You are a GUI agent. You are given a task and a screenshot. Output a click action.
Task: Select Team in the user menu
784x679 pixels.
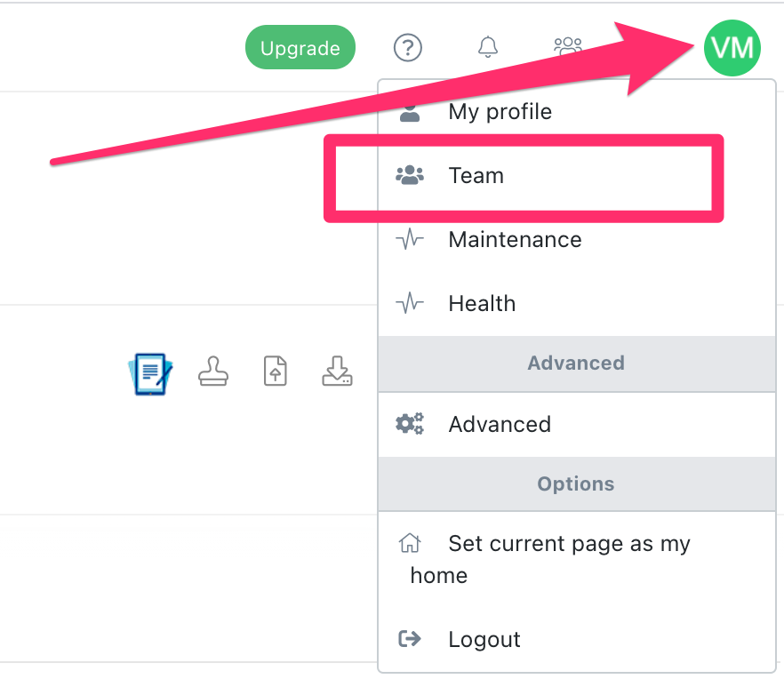476,175
